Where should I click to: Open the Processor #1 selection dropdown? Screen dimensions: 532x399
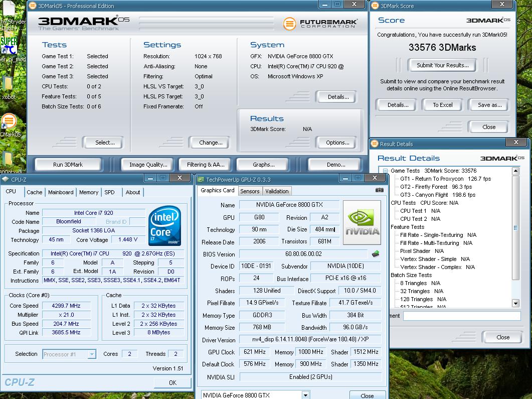tap(92, 354)
